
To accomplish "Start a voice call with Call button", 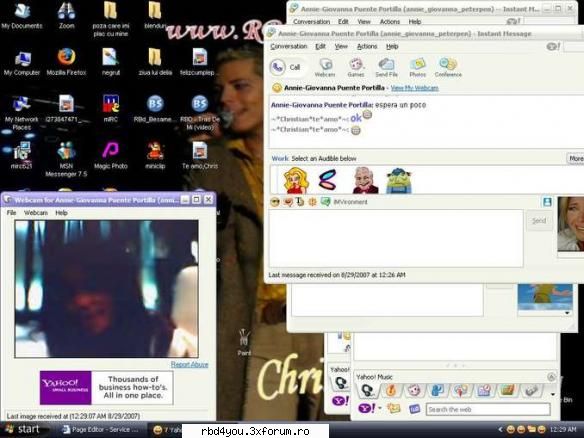I will [x=286, y=67].
